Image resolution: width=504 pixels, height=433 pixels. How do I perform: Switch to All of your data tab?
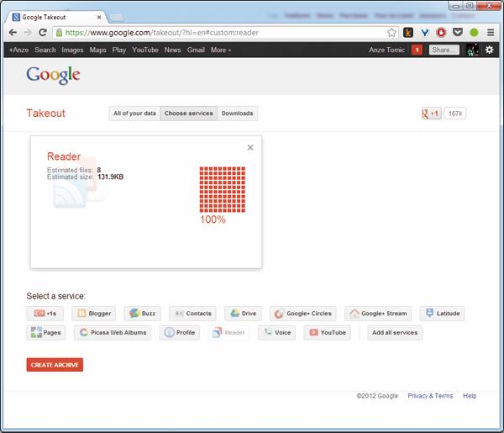(x=134, y=114)
